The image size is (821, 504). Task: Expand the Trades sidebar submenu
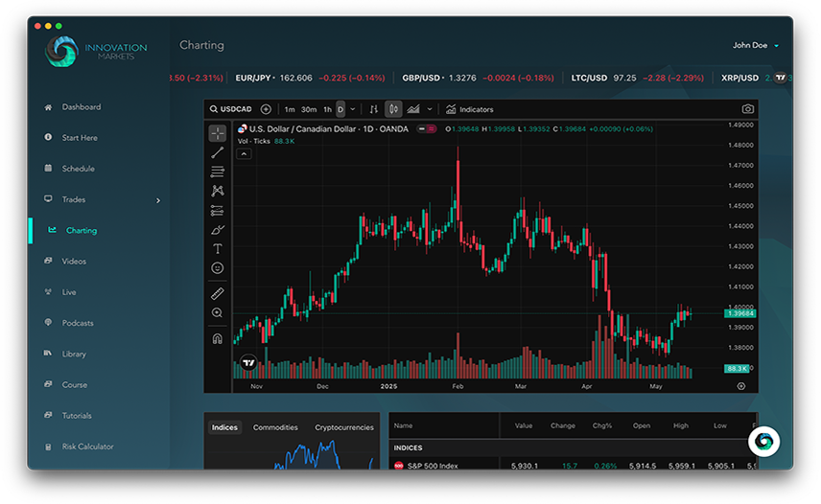[x=158, y=200]
